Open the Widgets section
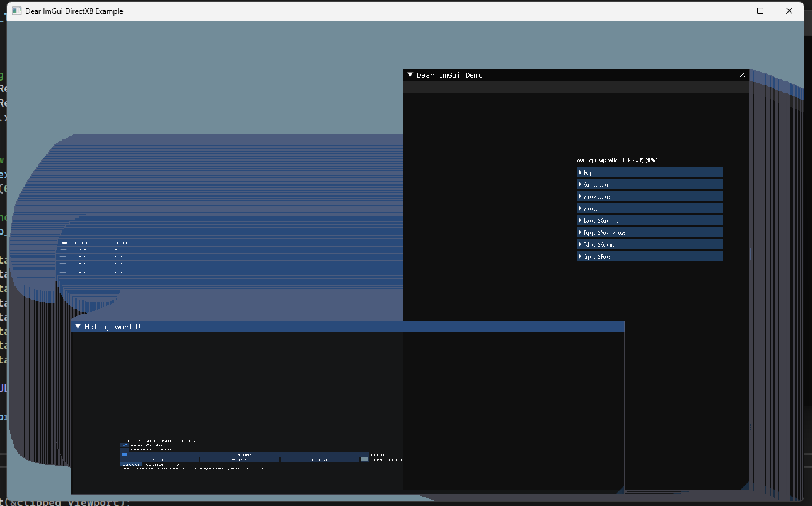 [649, 208]
